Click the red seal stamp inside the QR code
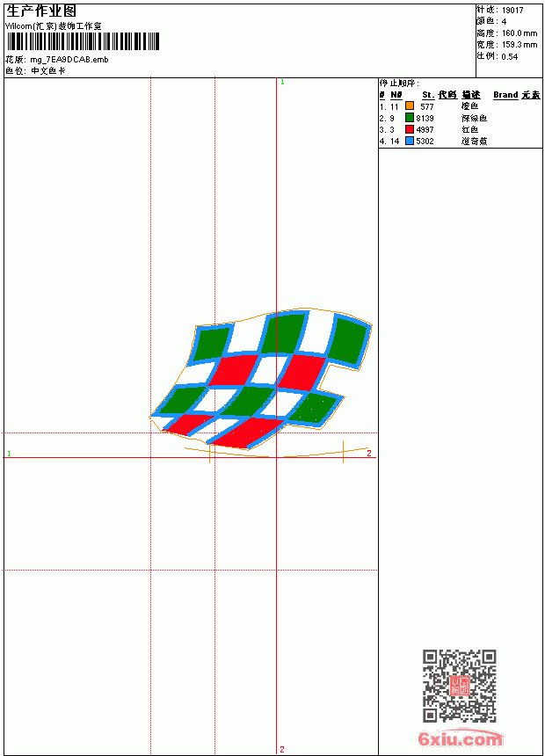Screen dimensions: 545x756 point(460,686)
